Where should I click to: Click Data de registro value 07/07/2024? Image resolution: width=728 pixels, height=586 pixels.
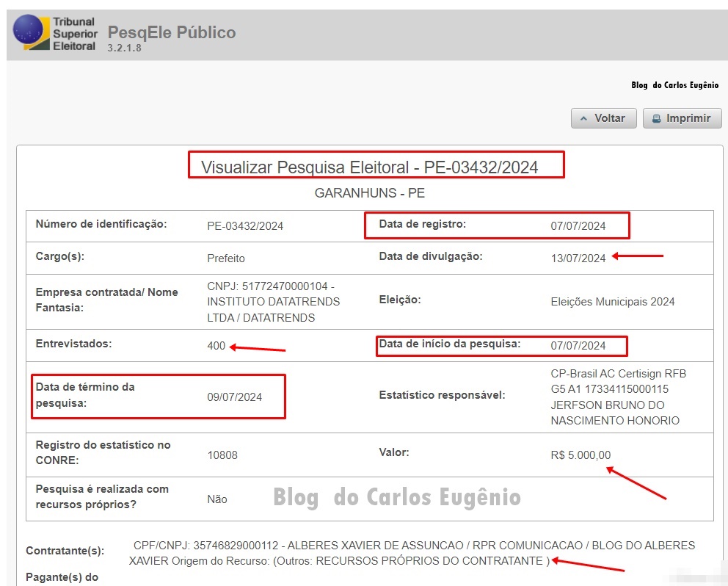point(578,226)
